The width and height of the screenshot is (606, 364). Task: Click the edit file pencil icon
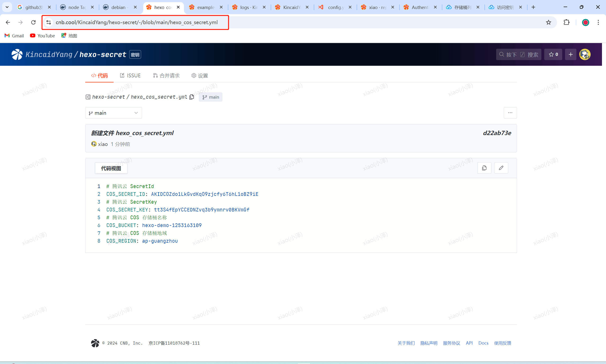click(x=501, y=168)
